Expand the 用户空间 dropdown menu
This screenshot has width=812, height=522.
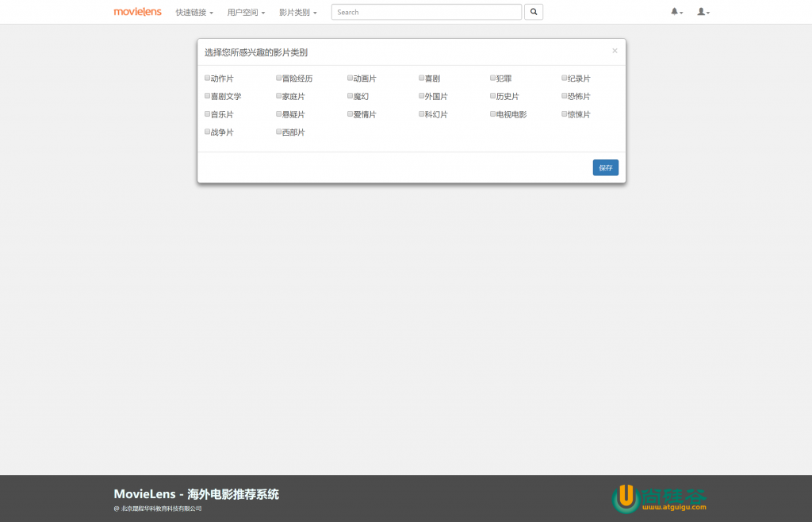point(246,13)
